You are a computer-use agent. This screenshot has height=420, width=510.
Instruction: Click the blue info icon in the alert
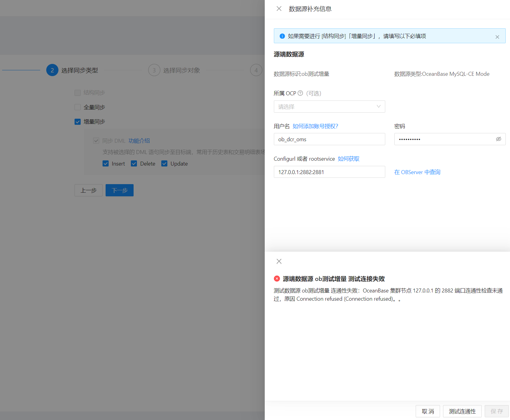tap(282, 36)
